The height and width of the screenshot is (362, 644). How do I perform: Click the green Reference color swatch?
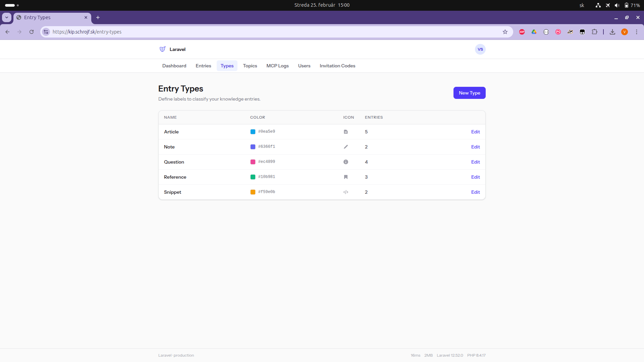[253, 177]
